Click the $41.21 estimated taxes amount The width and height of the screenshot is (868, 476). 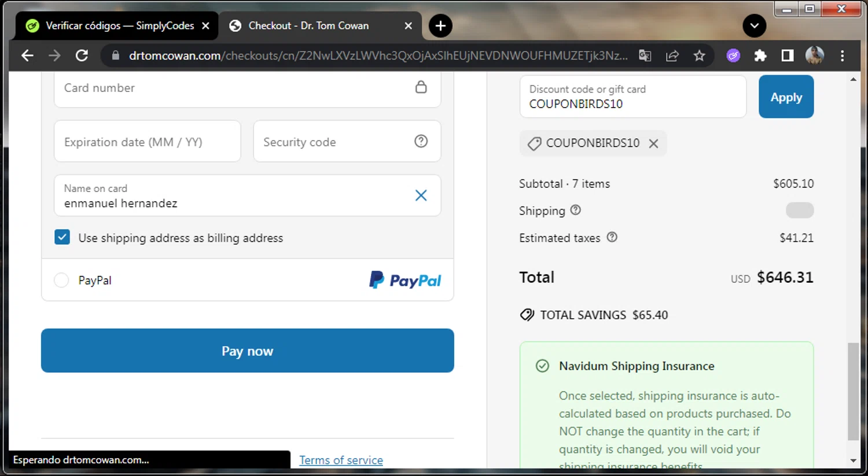[x=796, y=238]
